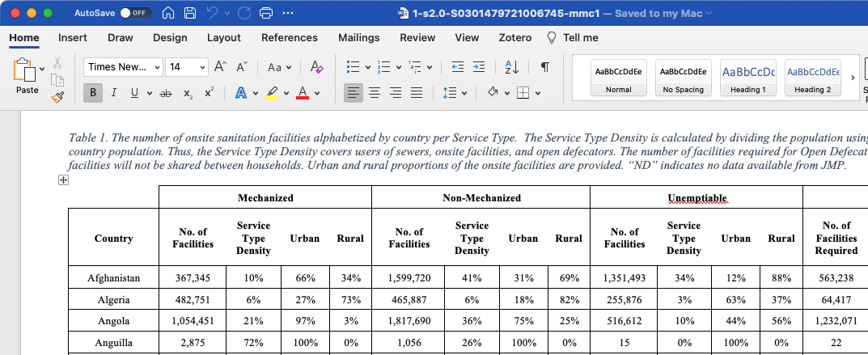Click the Clear Formatting icon
Viewport: 868px width, 355px height.
pyautogui.click(x=316, y=67)
